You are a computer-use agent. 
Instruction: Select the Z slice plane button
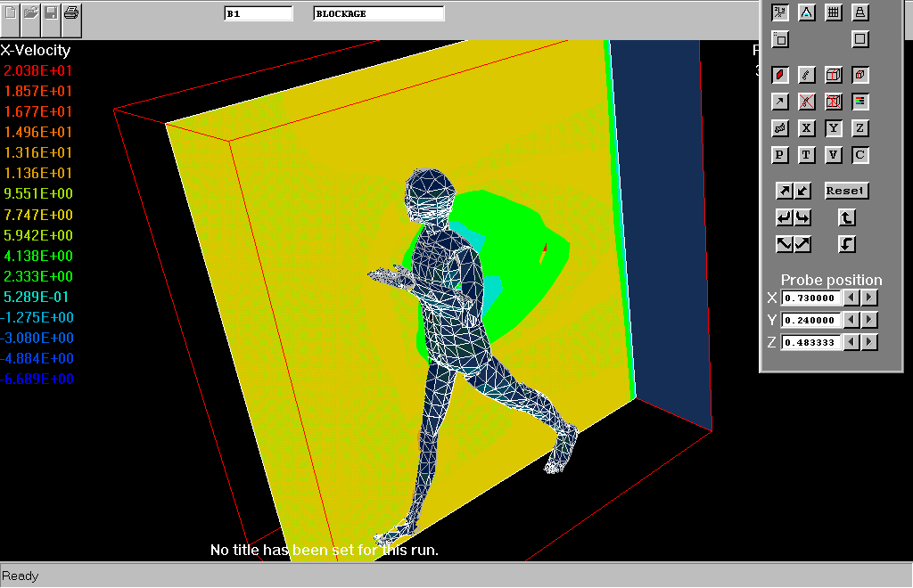(x=860, y=128)
